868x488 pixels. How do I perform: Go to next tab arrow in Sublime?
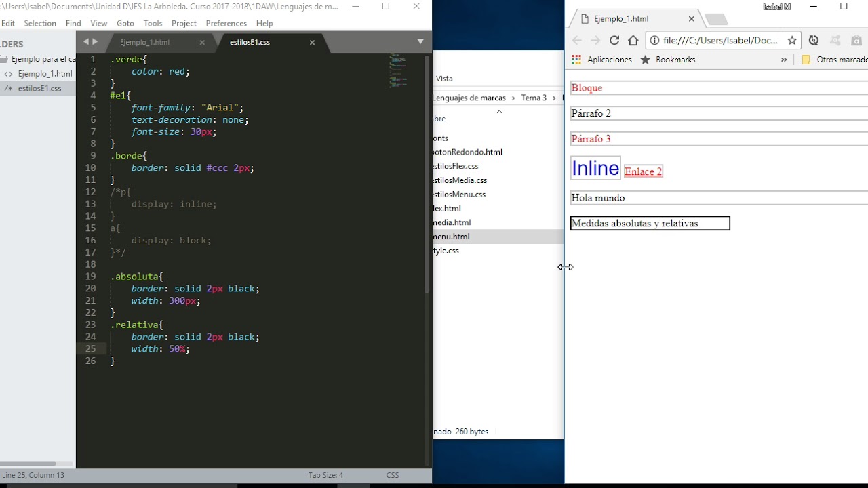(x=95, y=41)
